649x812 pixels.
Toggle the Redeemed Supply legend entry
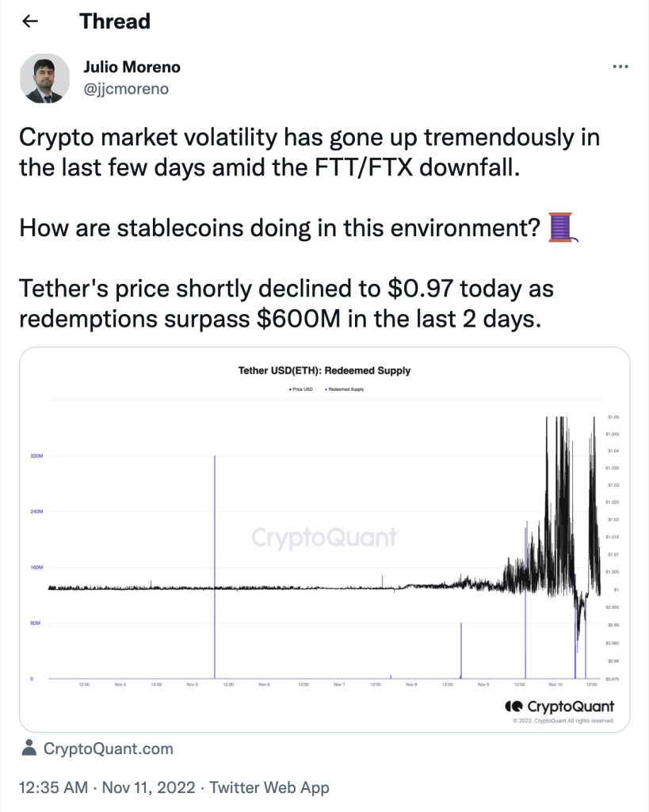(345, 389)
